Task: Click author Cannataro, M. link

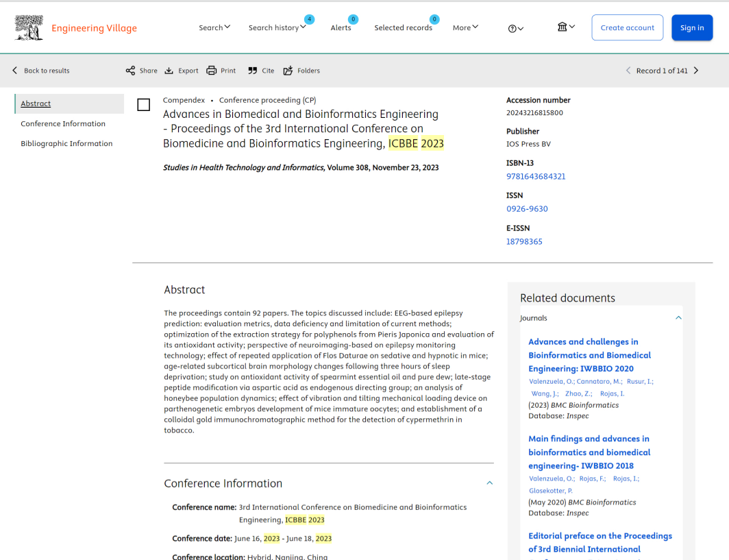Action: 599,381
